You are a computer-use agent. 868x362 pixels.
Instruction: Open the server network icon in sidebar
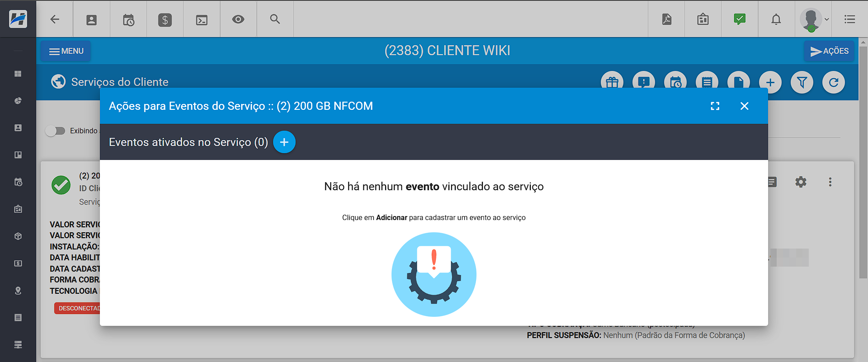(x=18, y=345)
